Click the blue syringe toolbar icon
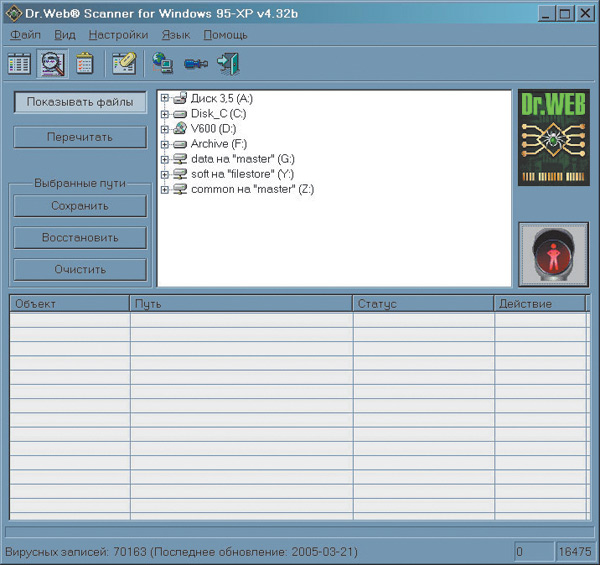The image size is (600, 565). pyautogui.click(x=196, y=64)
